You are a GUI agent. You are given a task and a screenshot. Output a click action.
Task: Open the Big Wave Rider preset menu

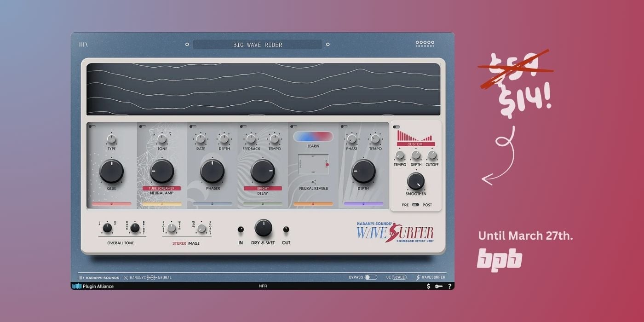[x=257, y=45]
